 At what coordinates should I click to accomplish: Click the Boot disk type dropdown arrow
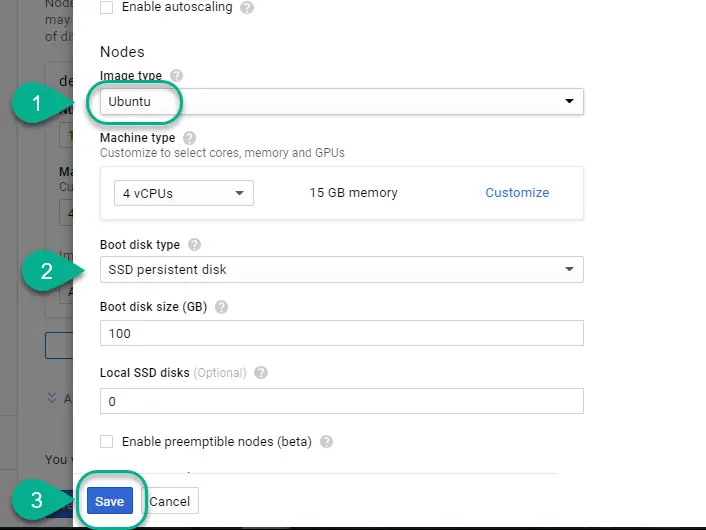pos(569,269)
